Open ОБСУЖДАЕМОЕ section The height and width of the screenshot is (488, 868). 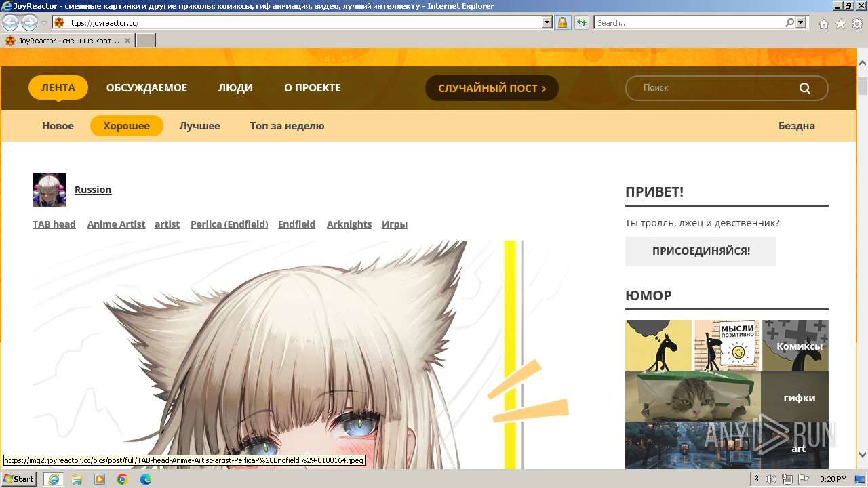[x=146, y=88]
